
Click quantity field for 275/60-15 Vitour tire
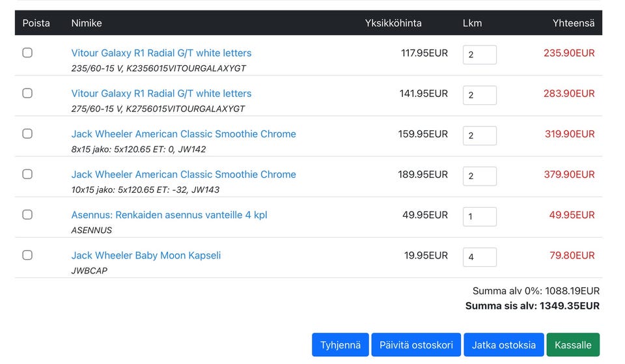(480, 95)
